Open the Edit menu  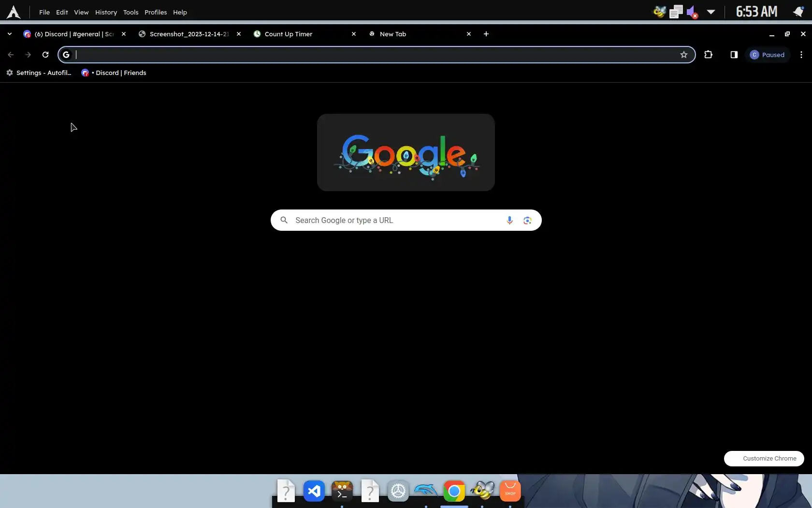(x=62, y=12)
